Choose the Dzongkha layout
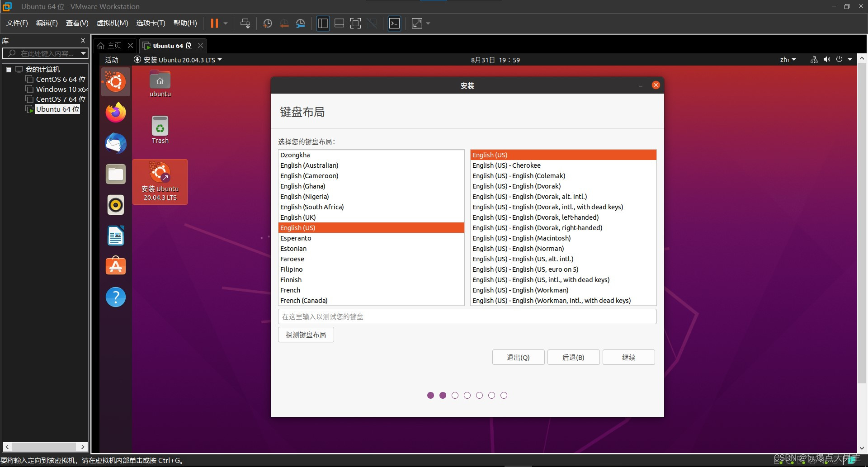The image size is (868, 467). tap(371, 155)
